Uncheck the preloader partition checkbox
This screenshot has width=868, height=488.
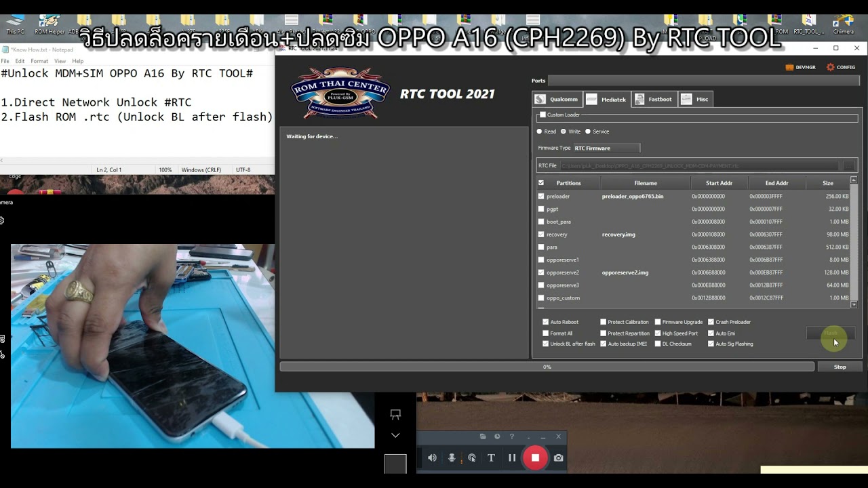click(540, 197)
